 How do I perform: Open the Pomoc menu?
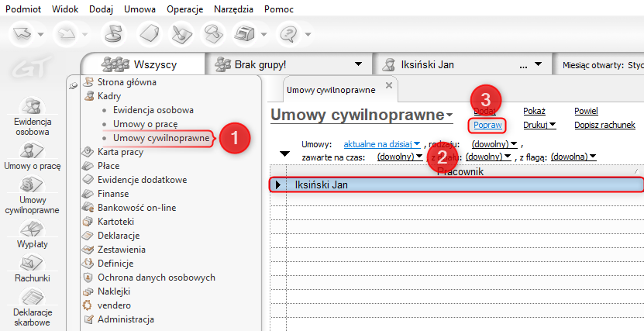[x=279, y=9]
